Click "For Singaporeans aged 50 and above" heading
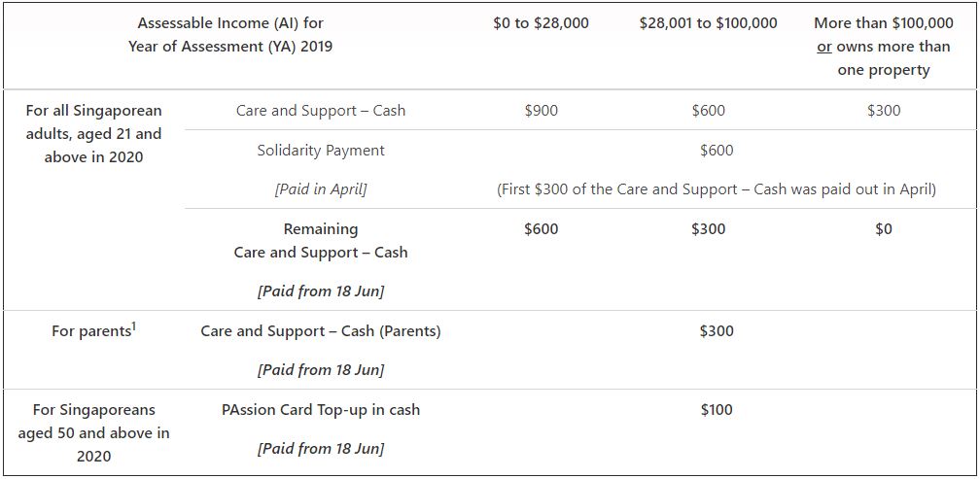Image resolution: width=980 pixels, height=479 pixels. pos(93,432)
